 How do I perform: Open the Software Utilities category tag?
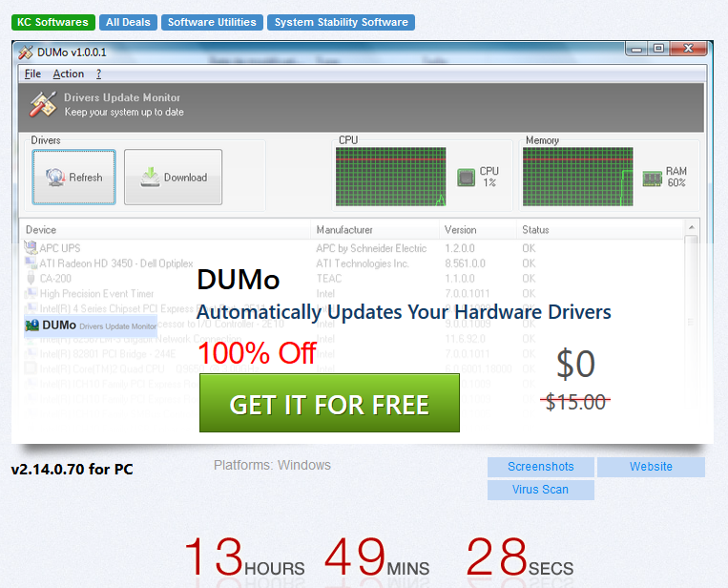[x=212, y=22]
